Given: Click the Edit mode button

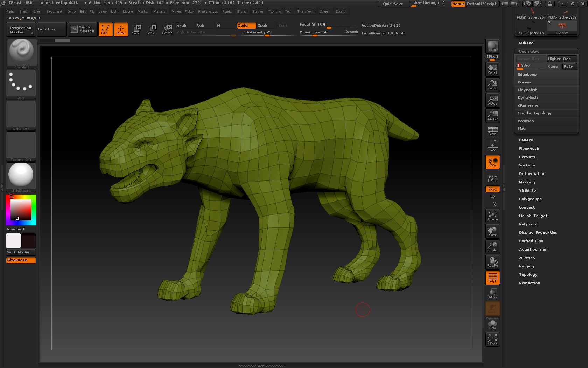Looking at the screenshot, I should click(105, 29).
